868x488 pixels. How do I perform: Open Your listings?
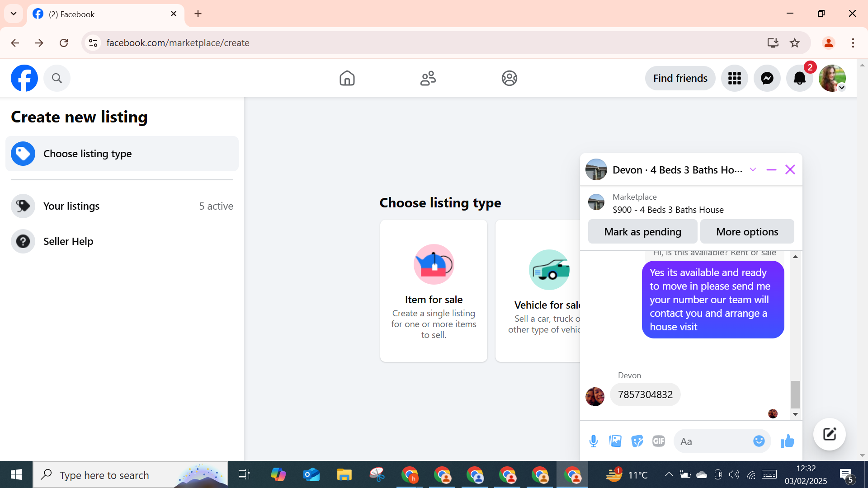coord(122,206)
